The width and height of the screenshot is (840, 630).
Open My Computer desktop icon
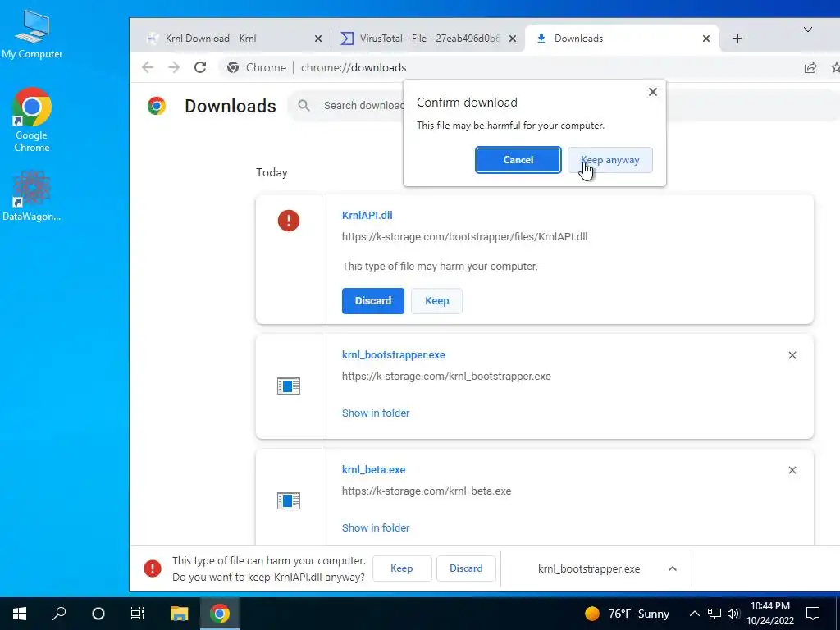(x=32, y=34)
